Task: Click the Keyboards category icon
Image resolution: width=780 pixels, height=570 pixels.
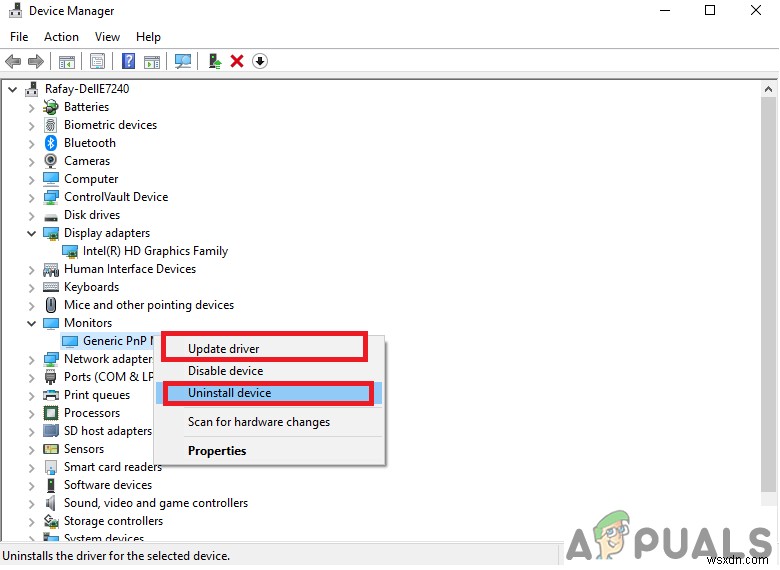Action: (x=51, y=287)
